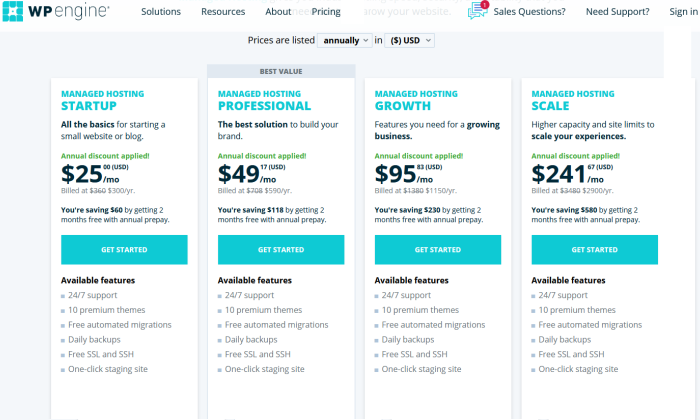Click the 'Billed at $3480 $2900/yr.' text
The image size is (700, 420).
(x=572, y=191)
